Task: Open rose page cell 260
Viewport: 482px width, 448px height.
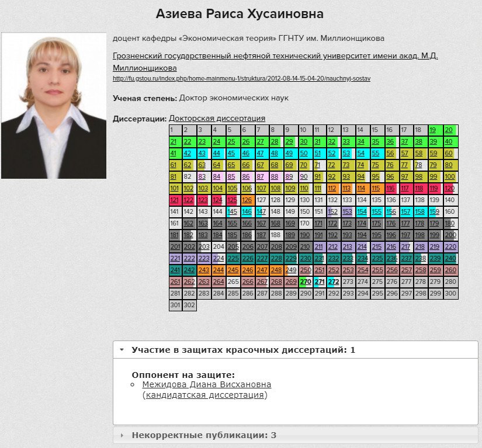Action: (x=450, y=270)
